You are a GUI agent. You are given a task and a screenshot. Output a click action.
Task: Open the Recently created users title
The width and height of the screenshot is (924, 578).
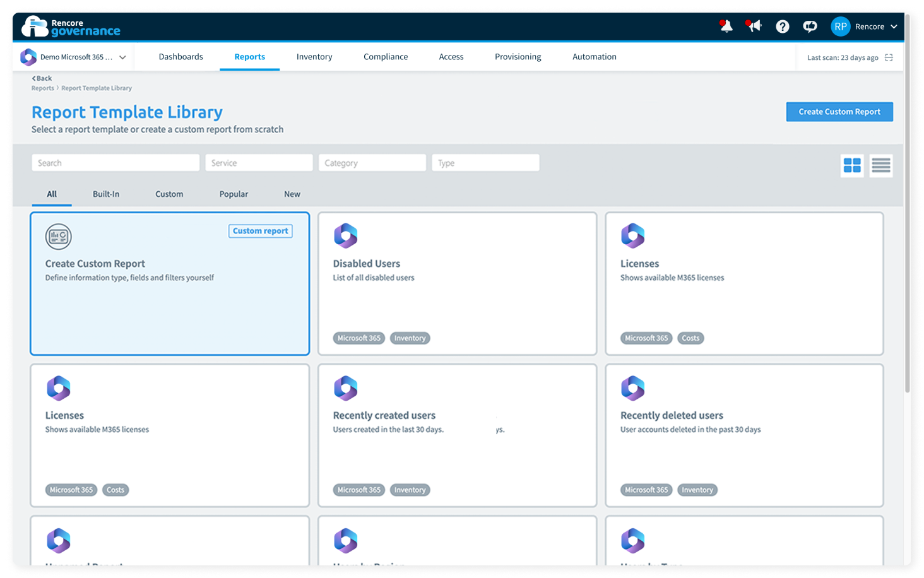click(x=384, y=415)
